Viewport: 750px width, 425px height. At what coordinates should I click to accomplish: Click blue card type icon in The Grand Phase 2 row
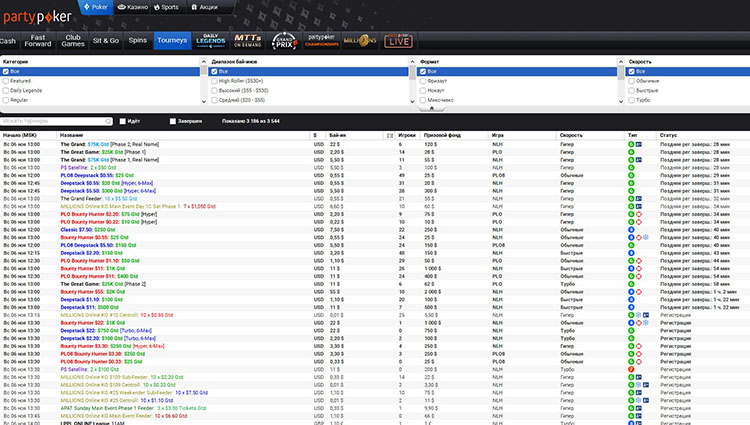coord(639,144)
